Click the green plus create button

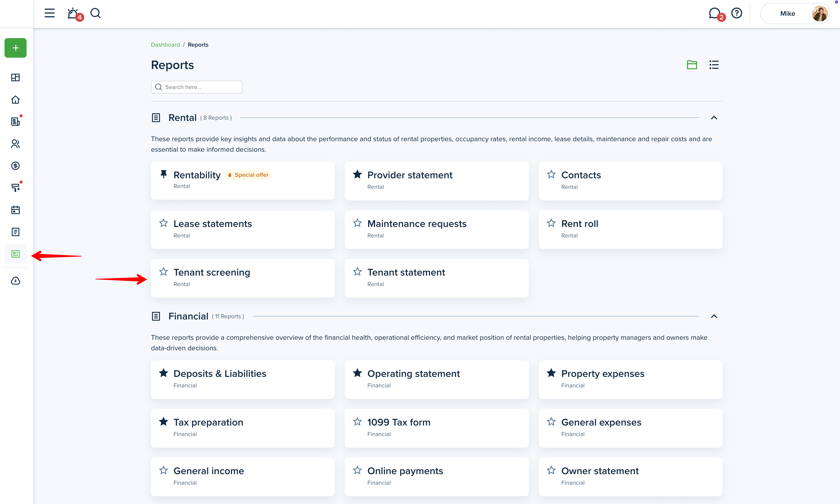click(16, 48)
